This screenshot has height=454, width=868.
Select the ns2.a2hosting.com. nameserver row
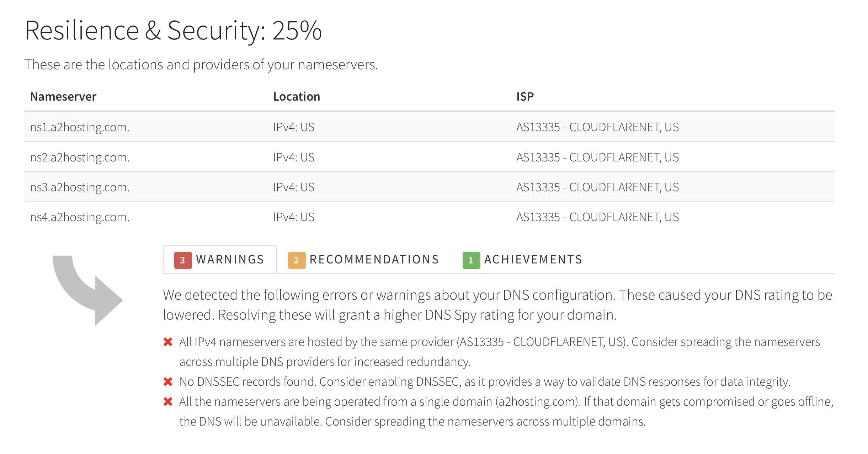(x=80, y=157)
